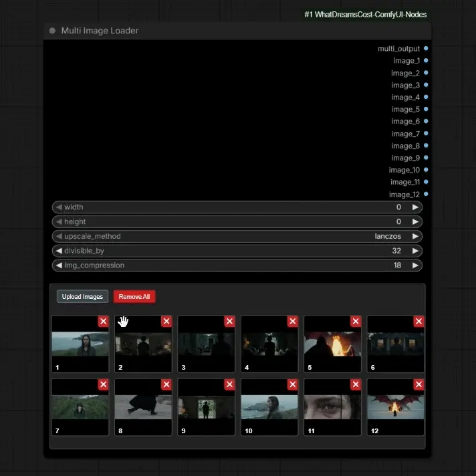The width and height of the screenshot is (476, 476).
Task: Click the image_5 output dot
Action: [x=426, y=109]
